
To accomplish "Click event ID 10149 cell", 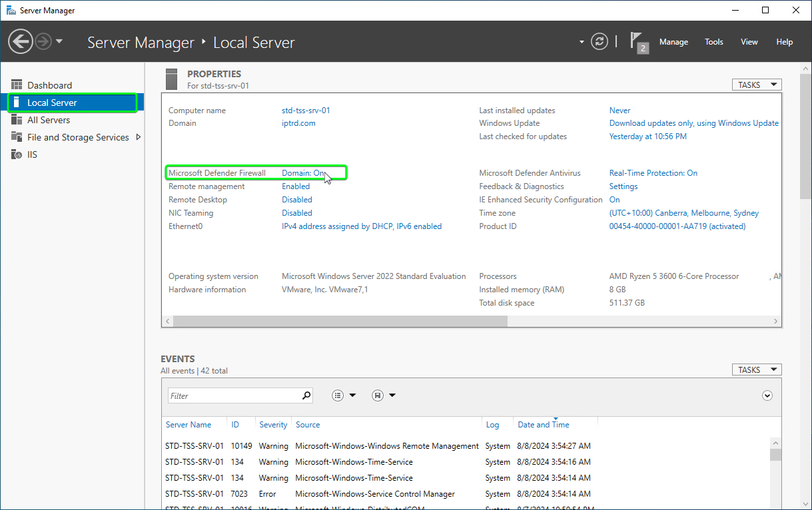I will coord(241,446).
